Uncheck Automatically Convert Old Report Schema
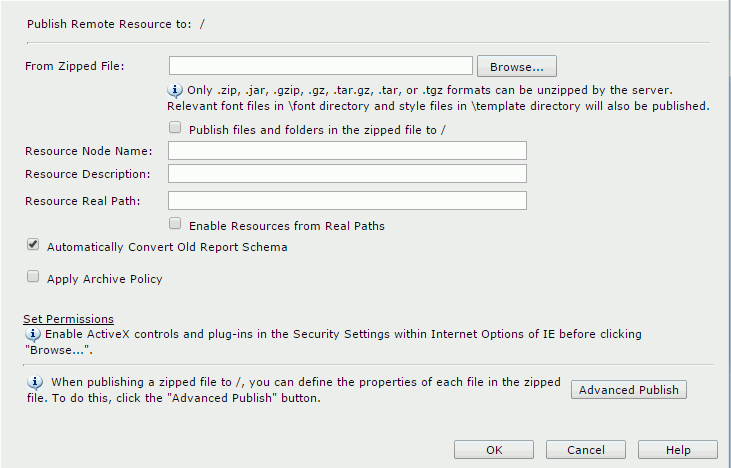731x468 pixels. point(33,244)
